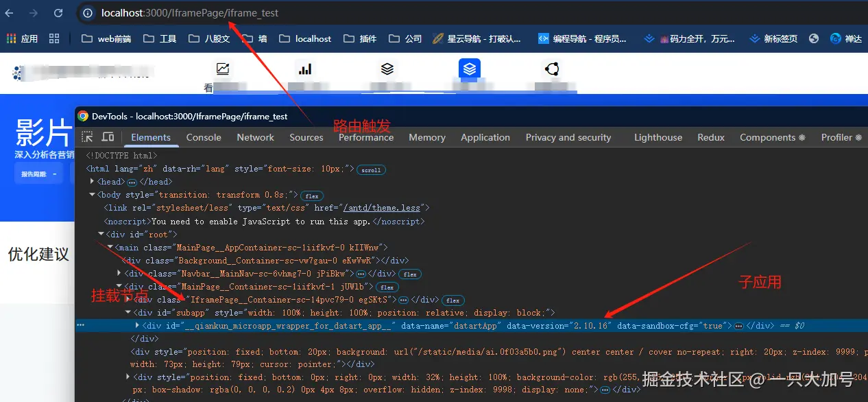Open the 编程导航 bookmark

tap(582, 38)
